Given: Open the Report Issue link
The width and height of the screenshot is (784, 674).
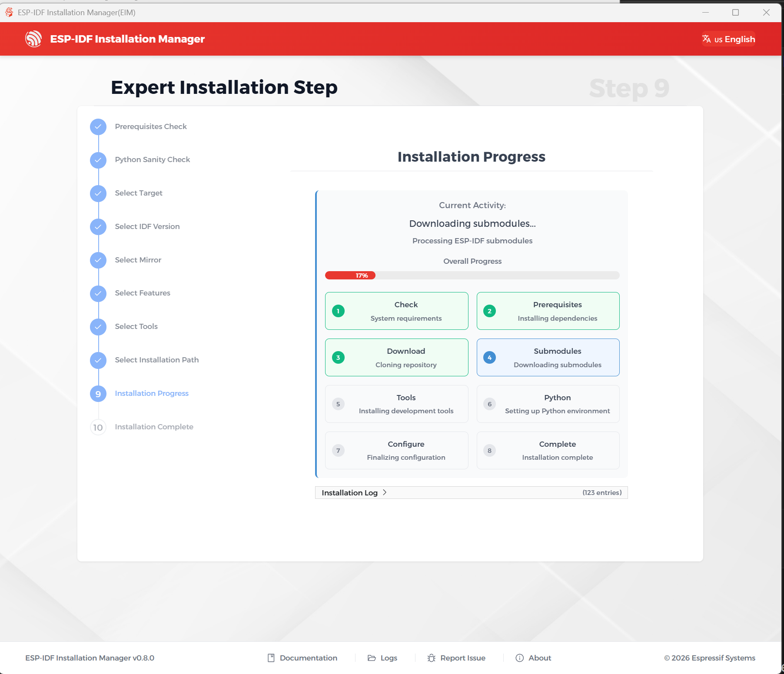Looking at the screenshot, I should pyautogui.click(x=463, y=658).
